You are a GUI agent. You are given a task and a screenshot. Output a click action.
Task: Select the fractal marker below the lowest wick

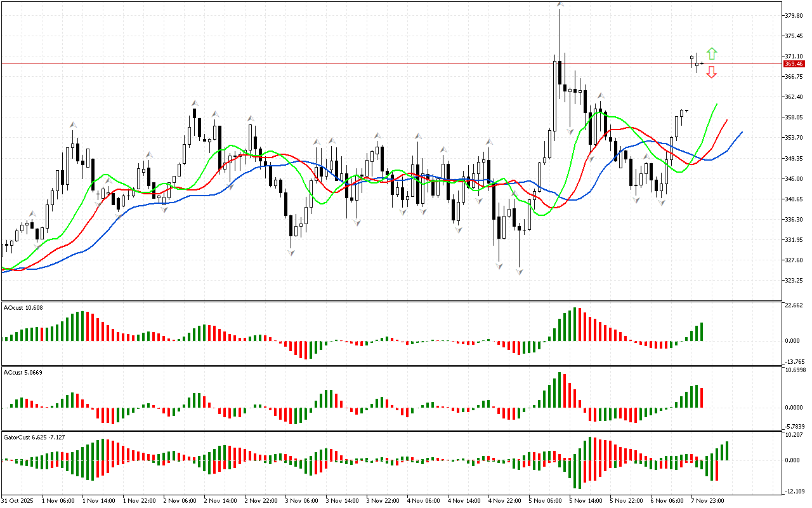520,272
